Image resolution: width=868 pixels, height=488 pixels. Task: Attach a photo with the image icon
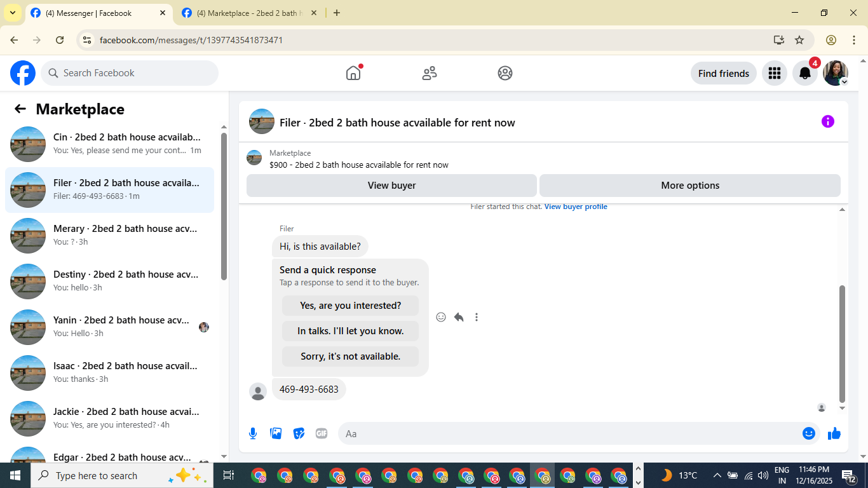point(276,433)
